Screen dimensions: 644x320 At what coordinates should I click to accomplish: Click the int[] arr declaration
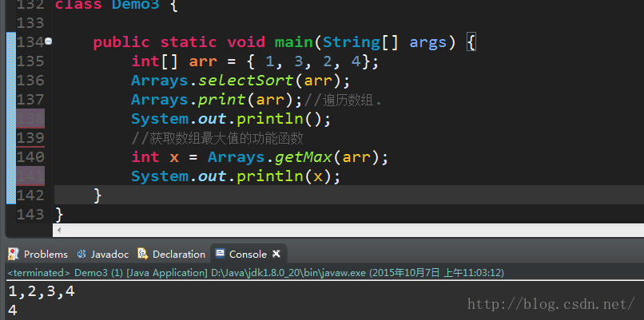point(255,61)
